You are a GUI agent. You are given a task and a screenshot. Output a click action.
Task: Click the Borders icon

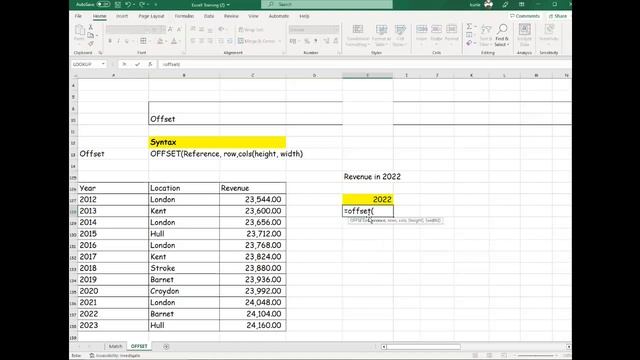point(143,41)
